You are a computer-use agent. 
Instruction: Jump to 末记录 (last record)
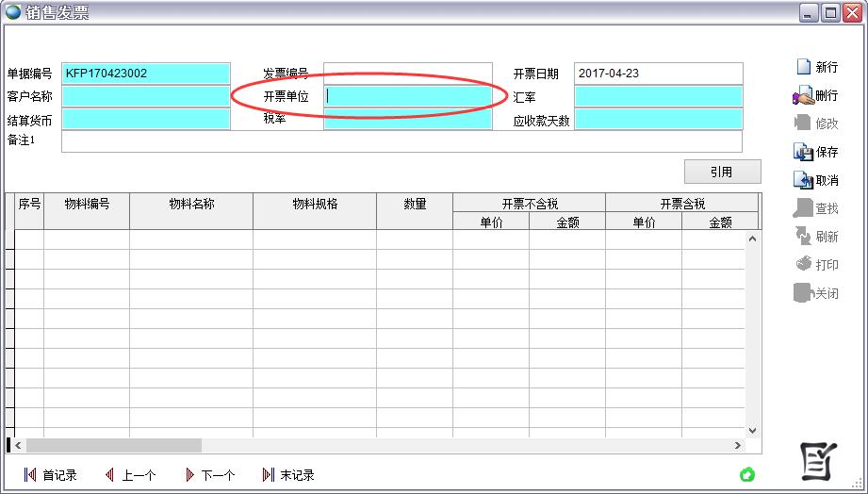(x=269, y=475)
